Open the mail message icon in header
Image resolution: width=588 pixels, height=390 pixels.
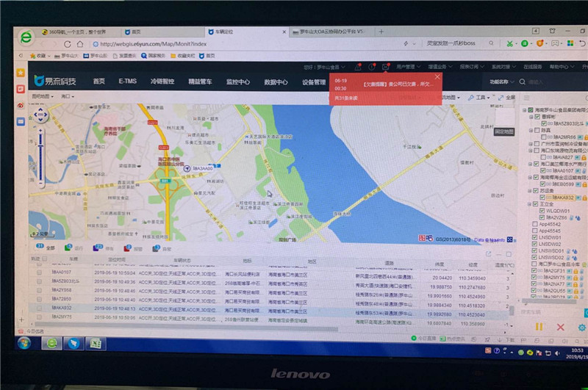387,67
